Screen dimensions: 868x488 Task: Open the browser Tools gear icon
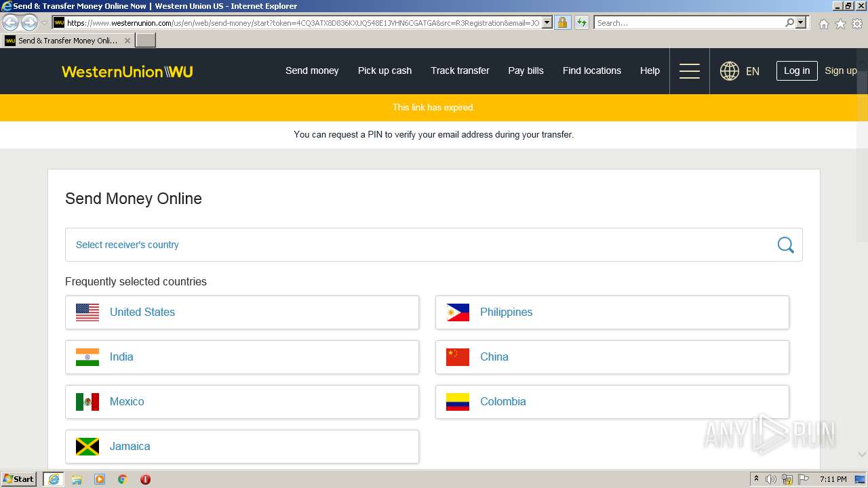pyautogui.click(x=857, y=24)
